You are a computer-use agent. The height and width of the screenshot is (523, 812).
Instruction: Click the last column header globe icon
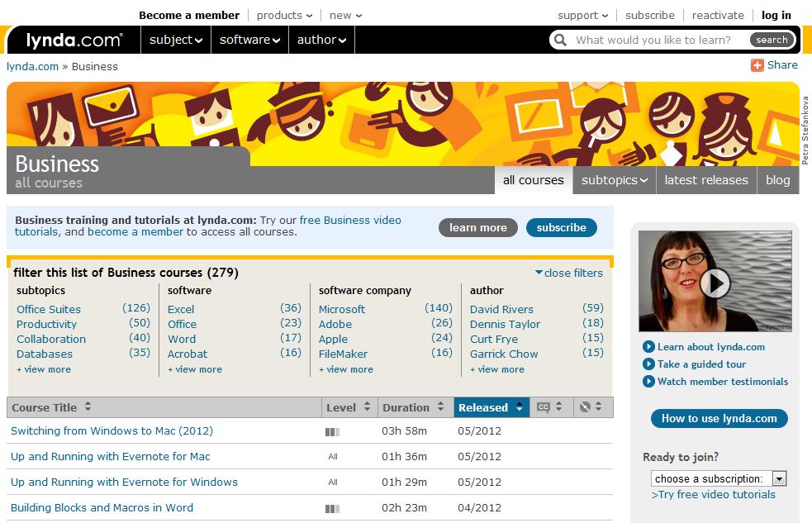tap(585, 407)
